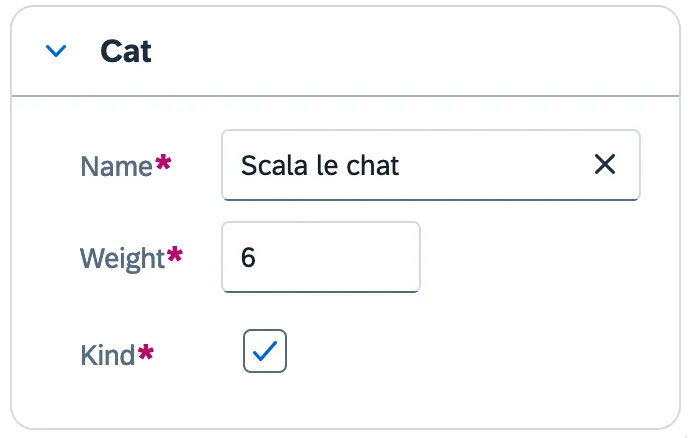The image size is (688, 438).
Task: Click the "Scala le chat" text
Action: (320, 165)
